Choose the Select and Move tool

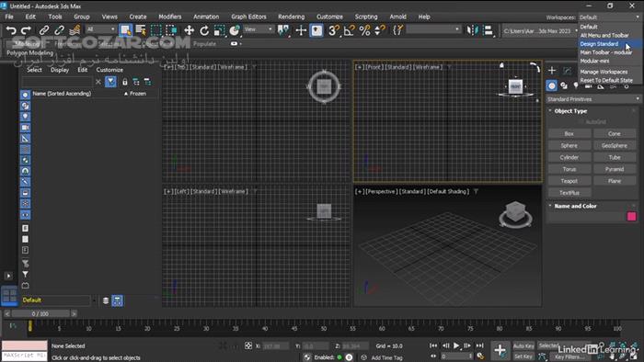(x=189, y=30)
